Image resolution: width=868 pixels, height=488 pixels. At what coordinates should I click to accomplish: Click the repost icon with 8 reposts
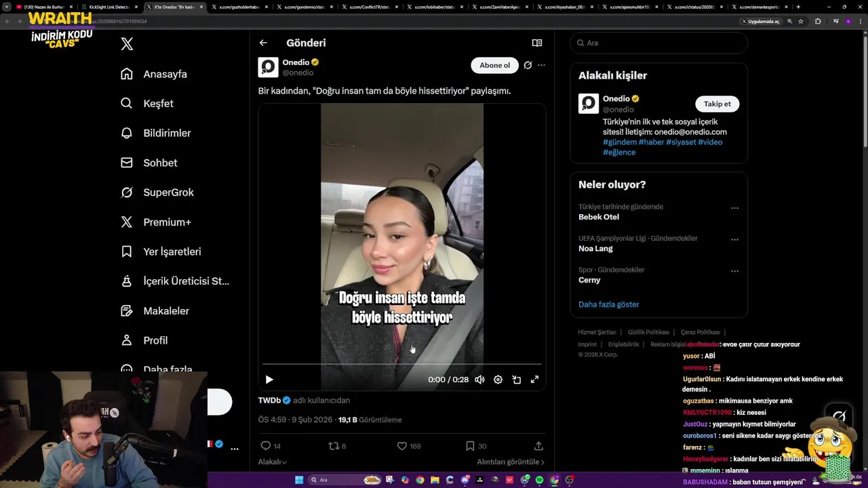point(333,446)
